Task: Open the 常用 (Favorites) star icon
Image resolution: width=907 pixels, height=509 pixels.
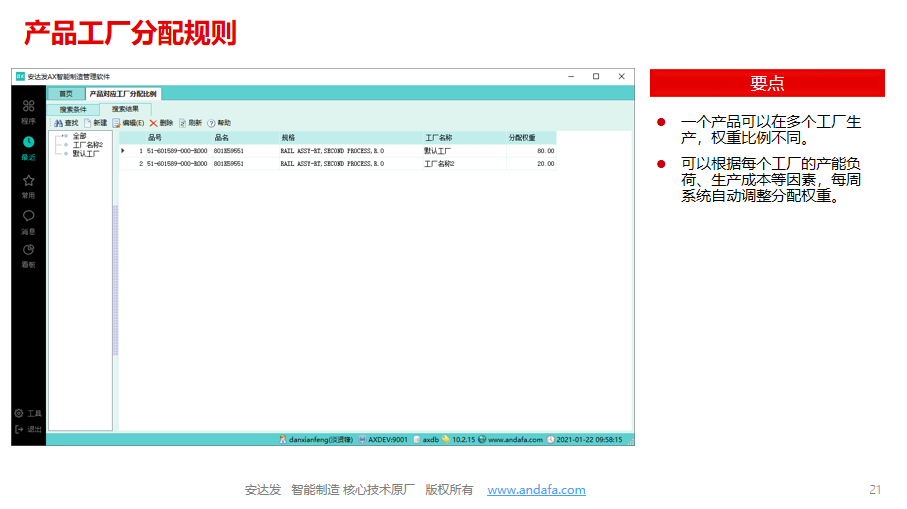Action: [x=28, y=181]
